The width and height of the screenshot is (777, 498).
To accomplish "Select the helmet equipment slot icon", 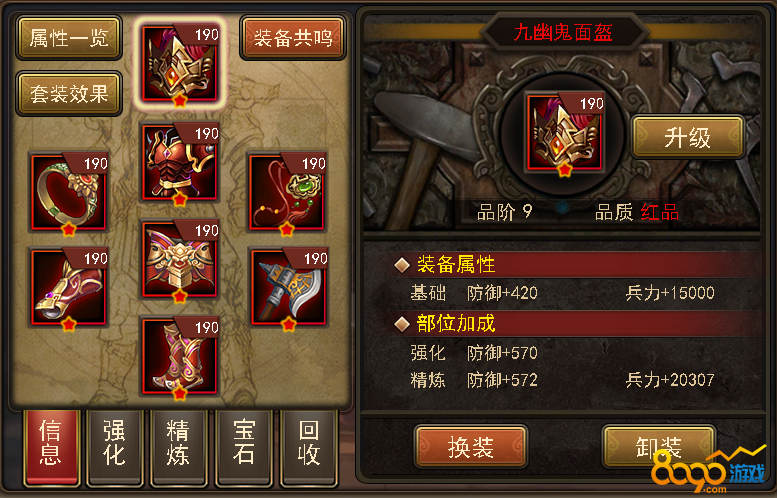I will point(180,63).
